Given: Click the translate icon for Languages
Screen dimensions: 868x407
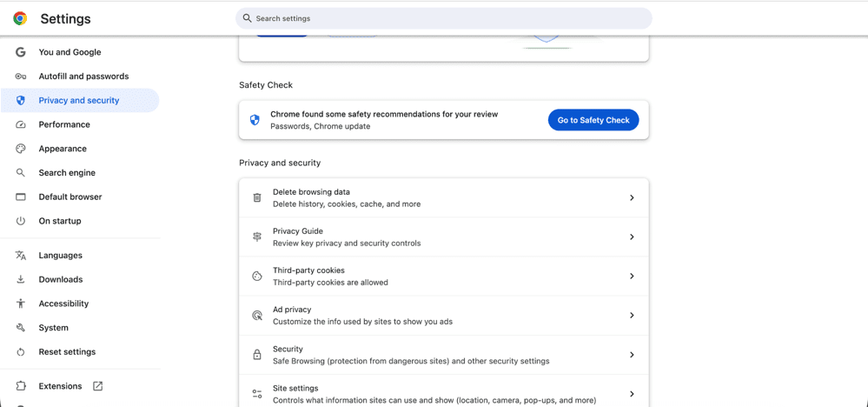Looking at the screenshot, I should [21, 256].
